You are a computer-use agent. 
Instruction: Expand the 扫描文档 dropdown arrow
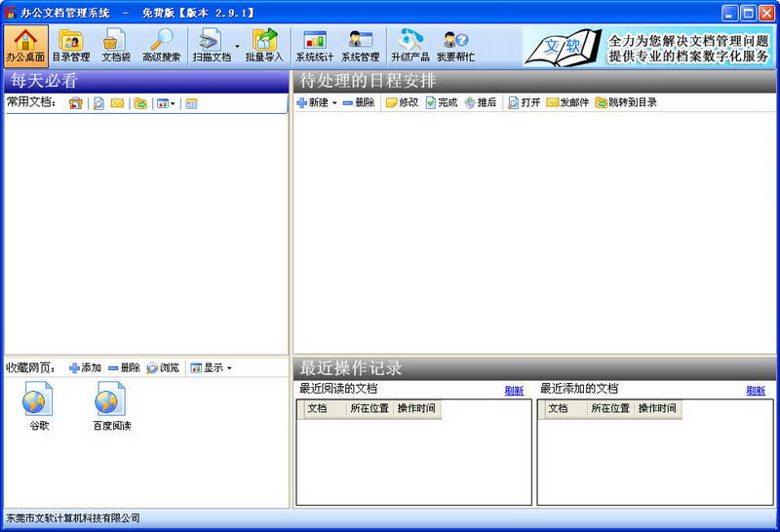pyautogui.click(x=237, y=46)
